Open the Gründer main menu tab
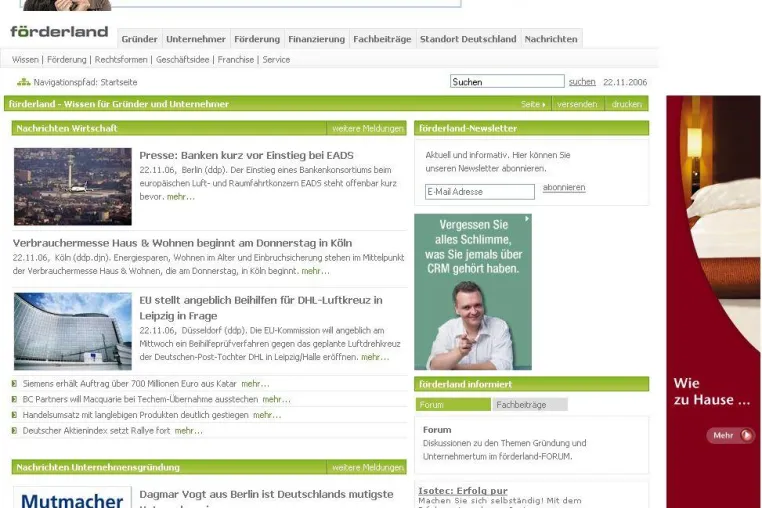This screenshot has height=508, width=762. click(139, 39)
